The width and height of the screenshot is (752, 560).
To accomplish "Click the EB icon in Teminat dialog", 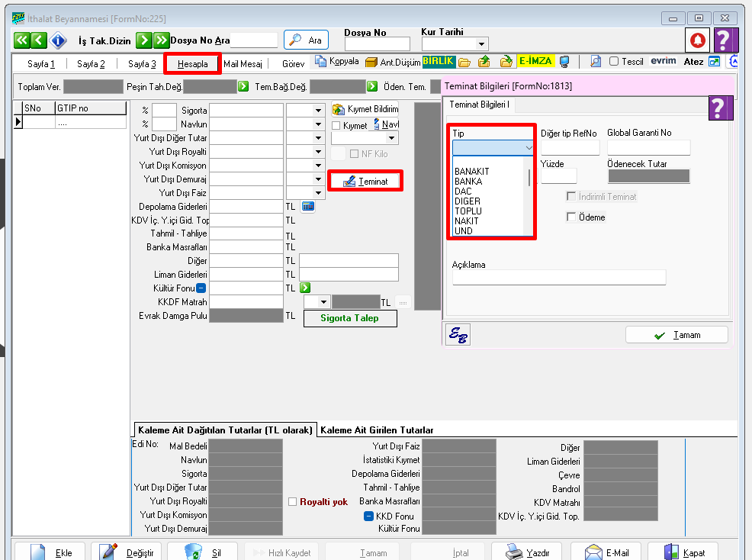I will (458, 336).
